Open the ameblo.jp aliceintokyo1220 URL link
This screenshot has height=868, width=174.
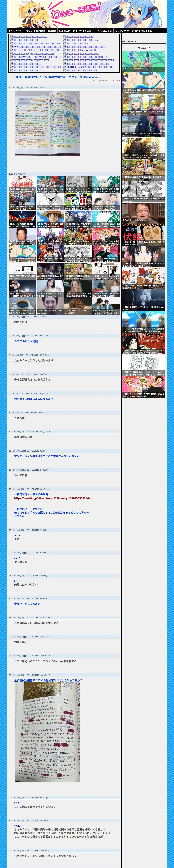(x=53, y=498)
